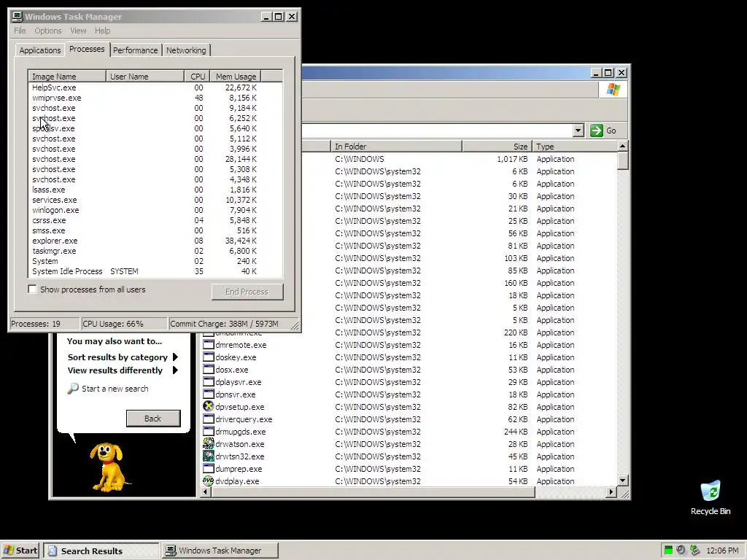This screenshot has width=747, height=560.
Task: Sort results by Size column header
Action: coord(496,146)
